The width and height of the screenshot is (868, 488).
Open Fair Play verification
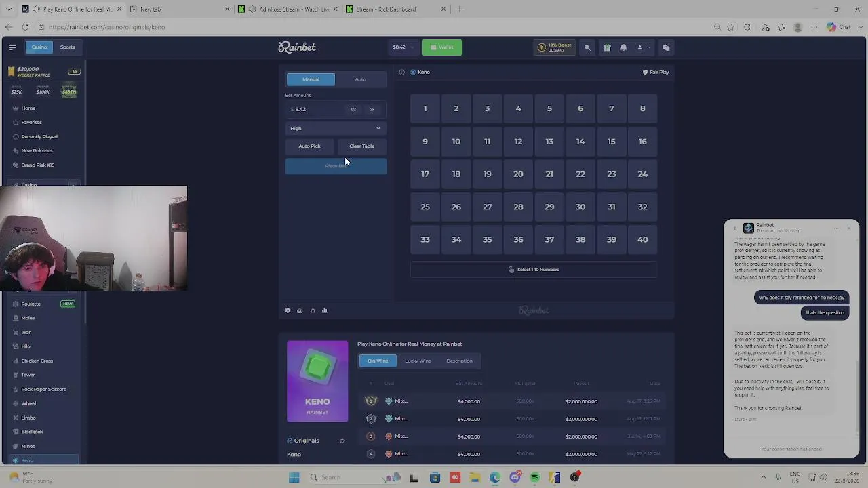pyautogui.click(x=656, y=72)
